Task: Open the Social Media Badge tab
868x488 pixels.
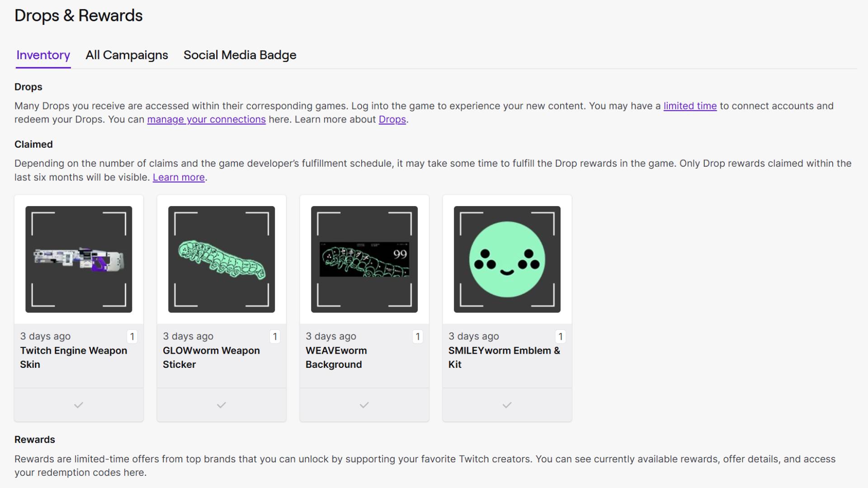Action: click(240, 55)
